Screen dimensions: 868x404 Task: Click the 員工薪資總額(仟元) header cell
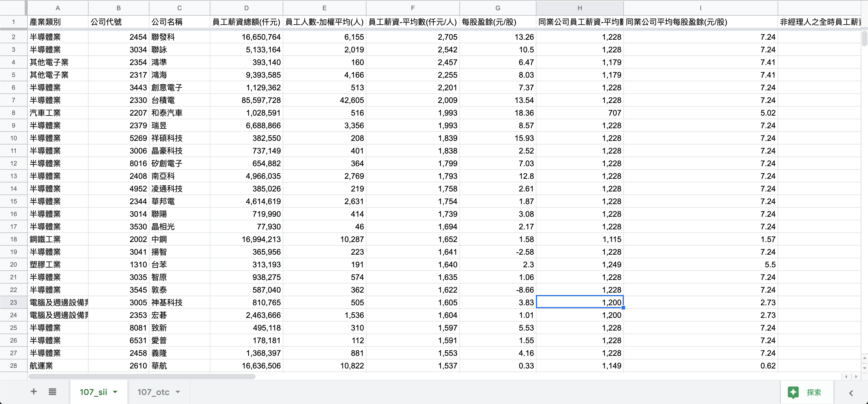(x=247, y=22)
